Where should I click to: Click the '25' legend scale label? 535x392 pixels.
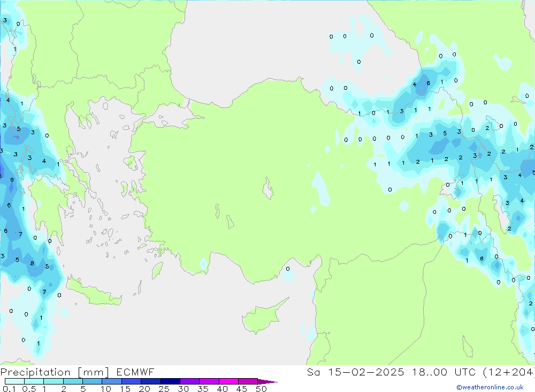tap(164, 389)
